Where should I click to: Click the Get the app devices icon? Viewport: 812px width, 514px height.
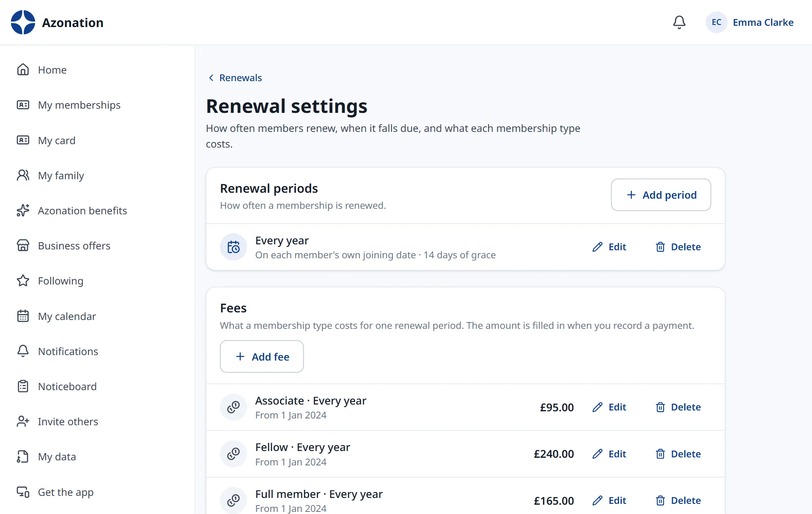23,492
